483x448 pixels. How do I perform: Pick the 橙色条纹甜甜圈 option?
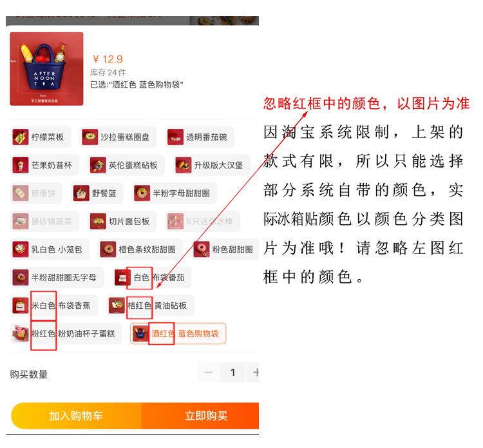click(x=140, y=249)
